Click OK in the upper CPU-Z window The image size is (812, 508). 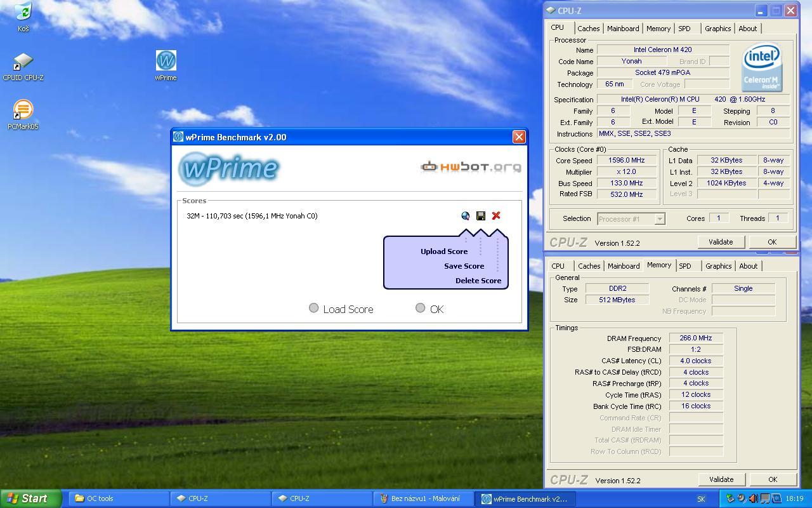[x=772, y=242]
